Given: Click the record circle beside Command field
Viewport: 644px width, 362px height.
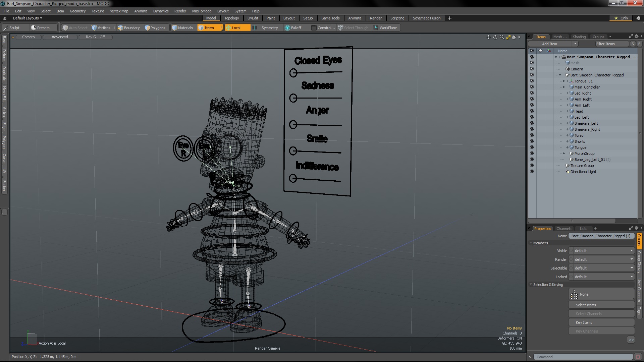Looking at the screenshot, I should (x=638, y=357).
